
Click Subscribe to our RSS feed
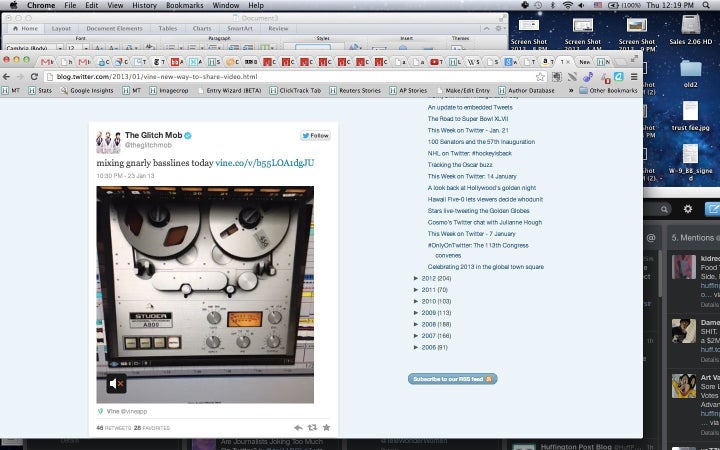click(452, 379)
